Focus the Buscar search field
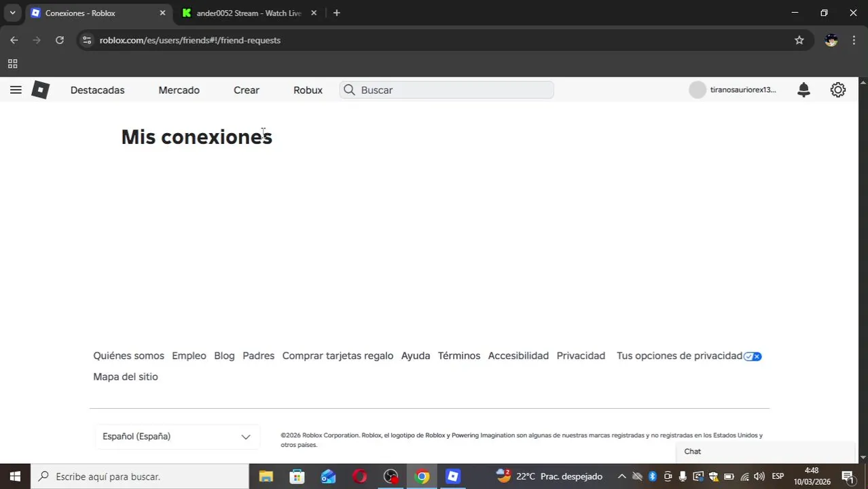The height and width of the screenshot is (489, 868). point(446,90)
